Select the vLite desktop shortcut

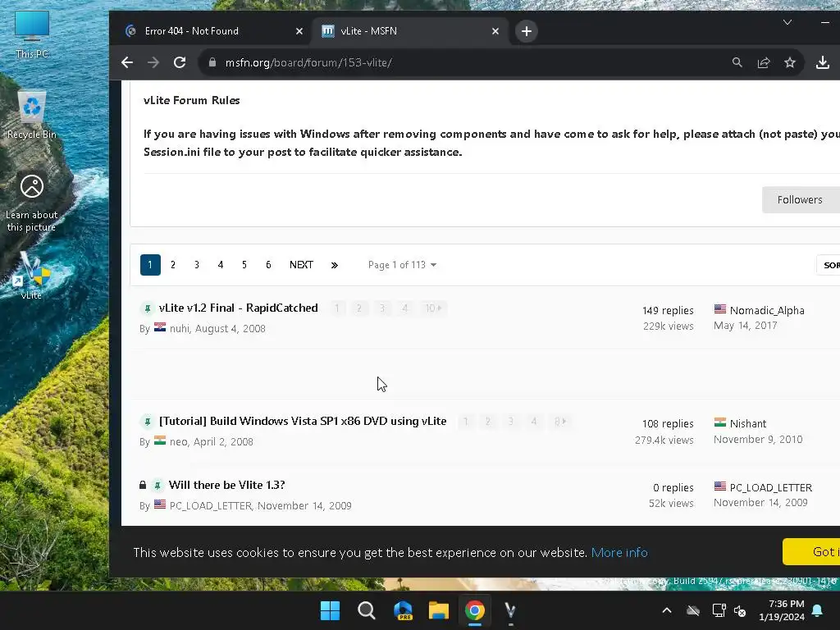(x=31, y=276)
